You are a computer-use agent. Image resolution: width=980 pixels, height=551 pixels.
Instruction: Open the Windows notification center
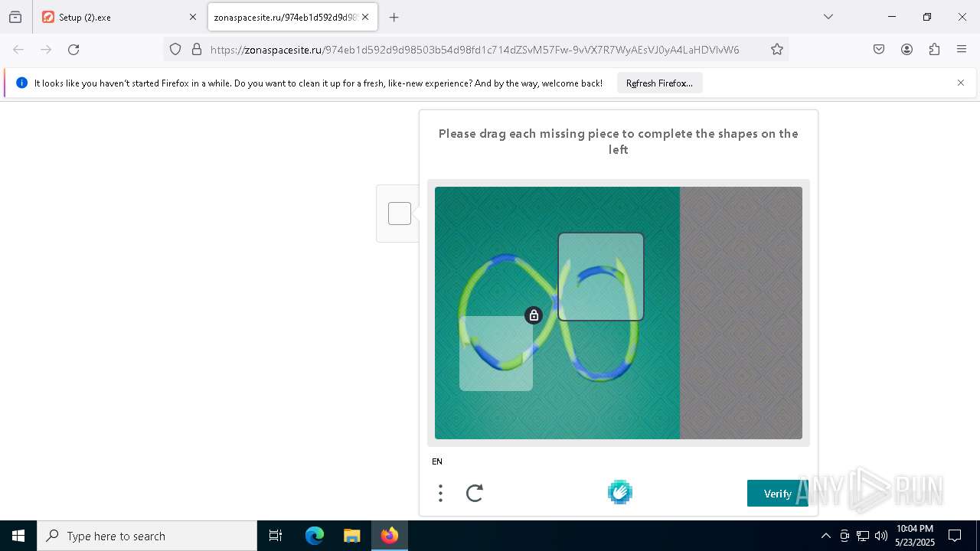pos(955,536)
